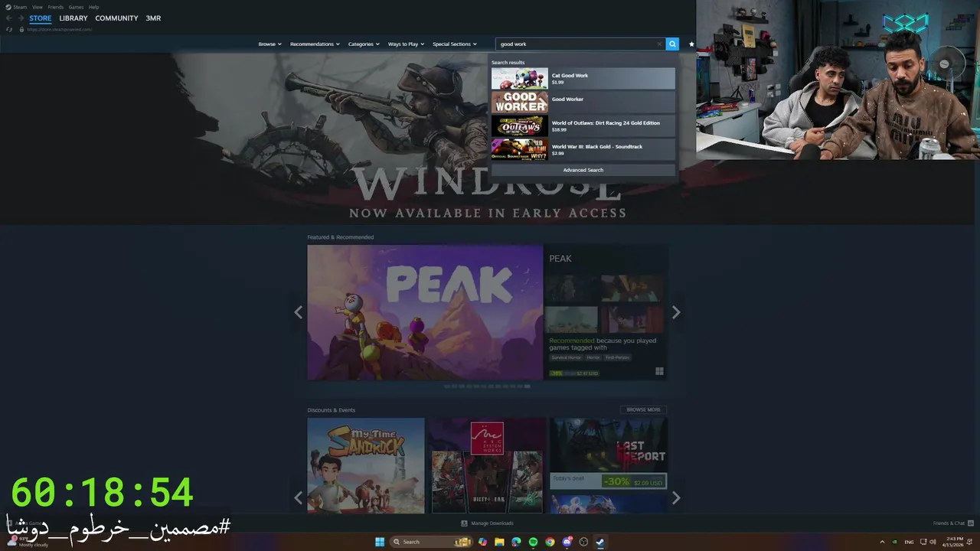This screenshot has height=551, width=980.
Task: Open the Help menu
Action: point(93,7)
